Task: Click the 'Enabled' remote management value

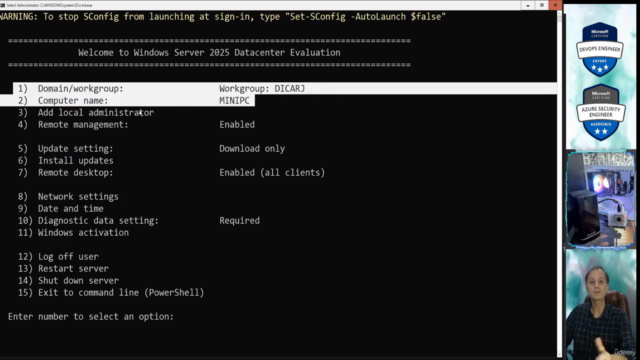Action: pyautogui.click(x=237, y=124)
